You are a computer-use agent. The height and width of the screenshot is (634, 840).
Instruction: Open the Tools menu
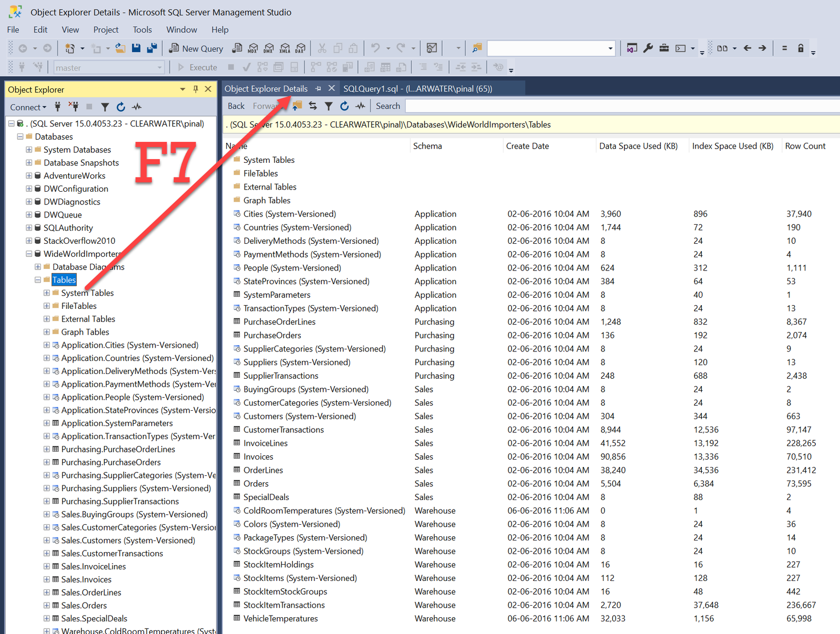[142, 30]
